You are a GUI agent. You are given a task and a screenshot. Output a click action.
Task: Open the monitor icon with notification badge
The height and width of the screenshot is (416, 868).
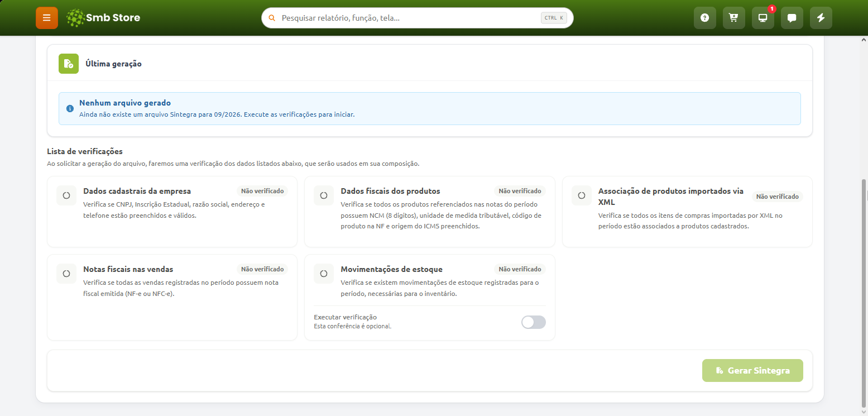pyautogui.click(x=763, y=18)
